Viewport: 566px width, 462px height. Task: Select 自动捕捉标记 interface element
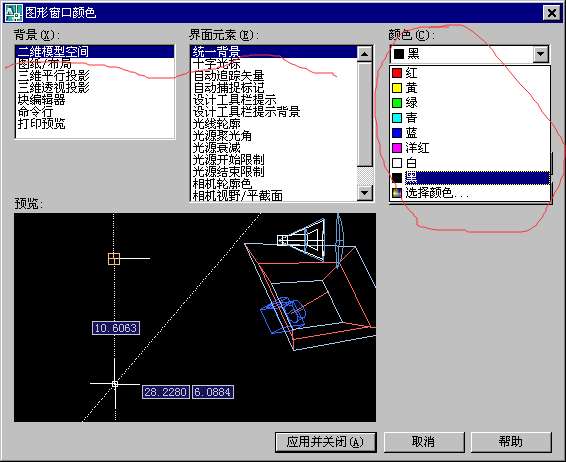(x=274, y=88)
